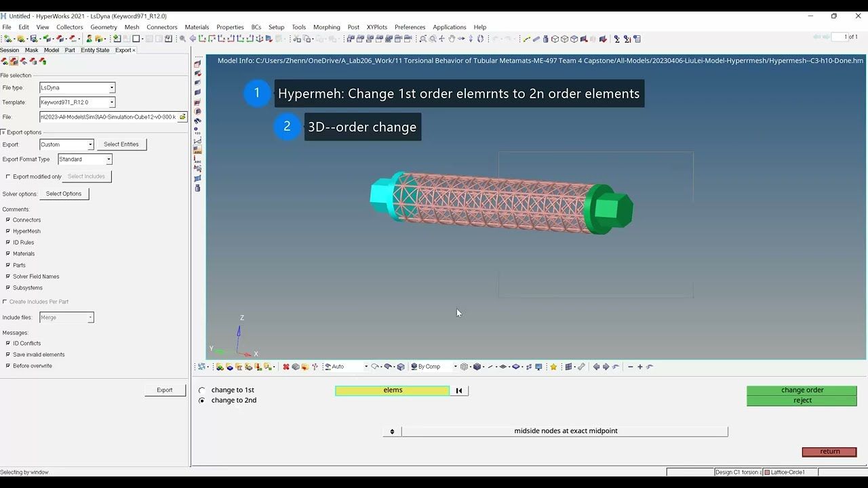This screenshot has height=488, width=868.
Task: Click the white rectangle window icon in the top toolbar
Action: coord(136,39)
